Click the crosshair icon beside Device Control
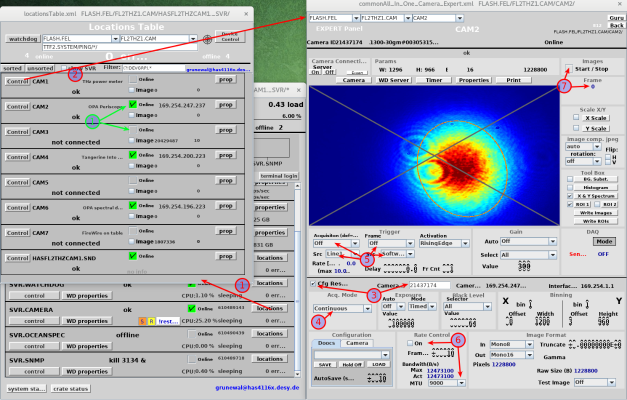 (x=207, y=37)
